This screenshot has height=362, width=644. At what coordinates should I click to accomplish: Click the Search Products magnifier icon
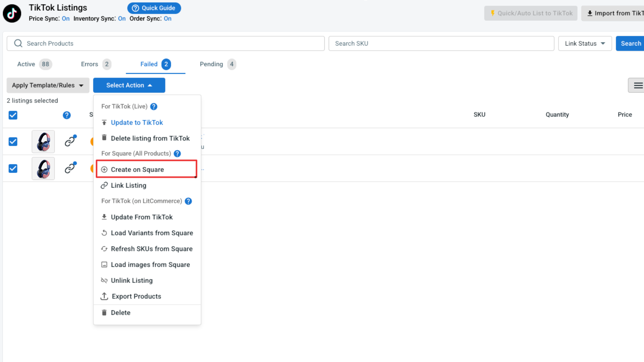pos(18,44)
